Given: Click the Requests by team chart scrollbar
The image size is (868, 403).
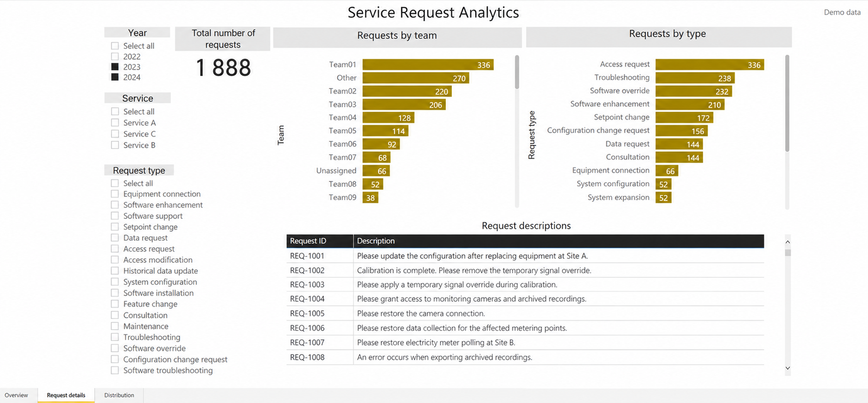Looking at the screenshot, I should tap(517, 72).
